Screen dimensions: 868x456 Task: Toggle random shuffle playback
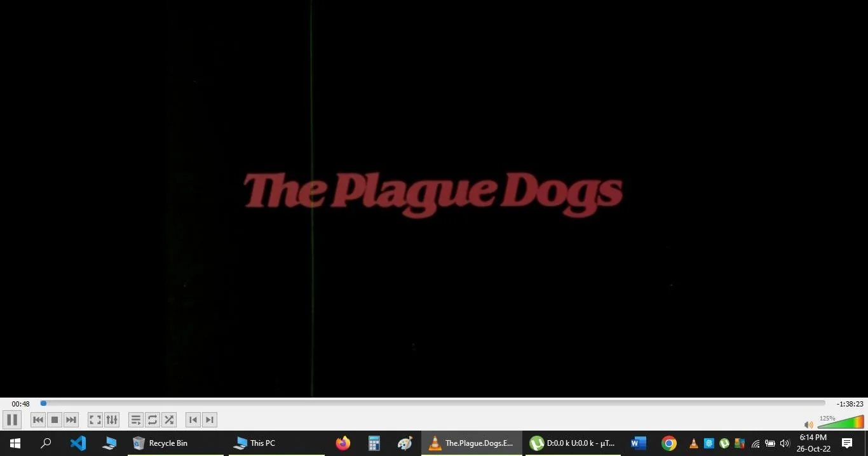coord(169,420)
